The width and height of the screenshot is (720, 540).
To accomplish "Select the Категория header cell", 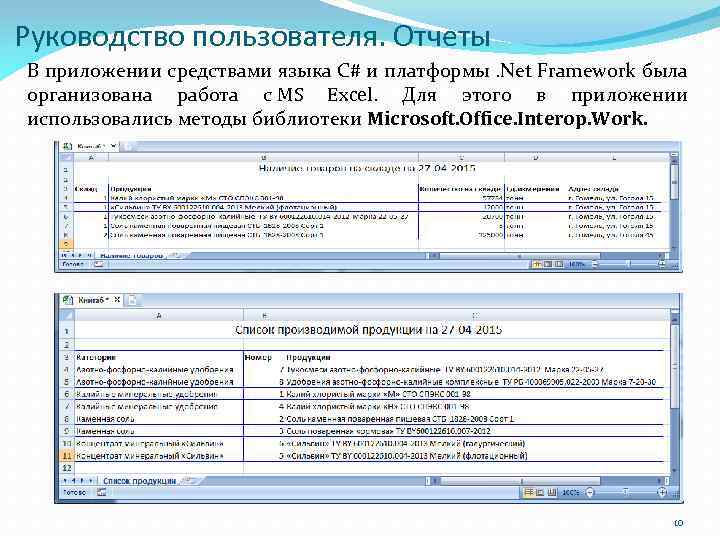I will click(x=159, y=357).
